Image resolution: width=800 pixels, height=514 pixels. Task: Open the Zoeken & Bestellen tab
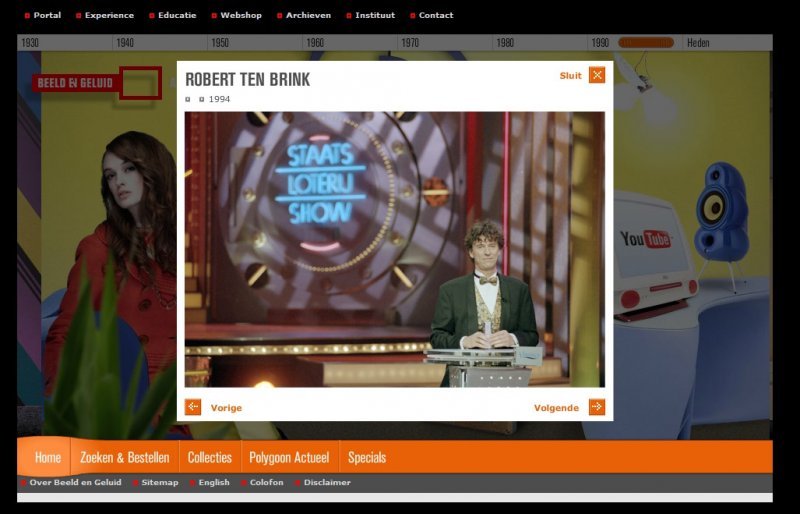tap(124, 457)
